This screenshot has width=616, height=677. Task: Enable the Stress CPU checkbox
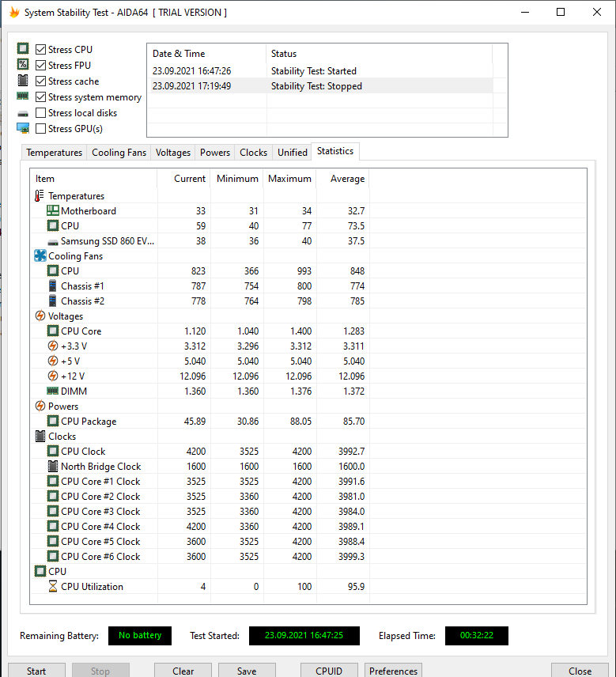40,50
